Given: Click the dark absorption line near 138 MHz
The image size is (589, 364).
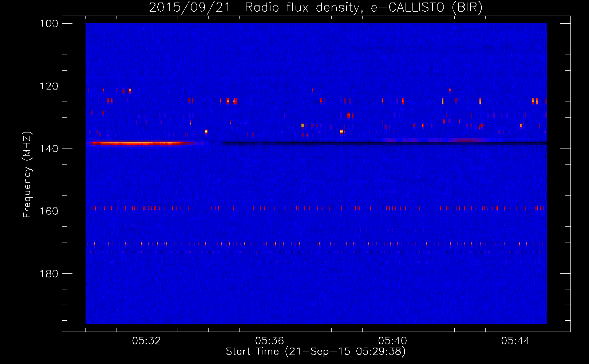Looking at the screenshot, I should tap(384, 143).
